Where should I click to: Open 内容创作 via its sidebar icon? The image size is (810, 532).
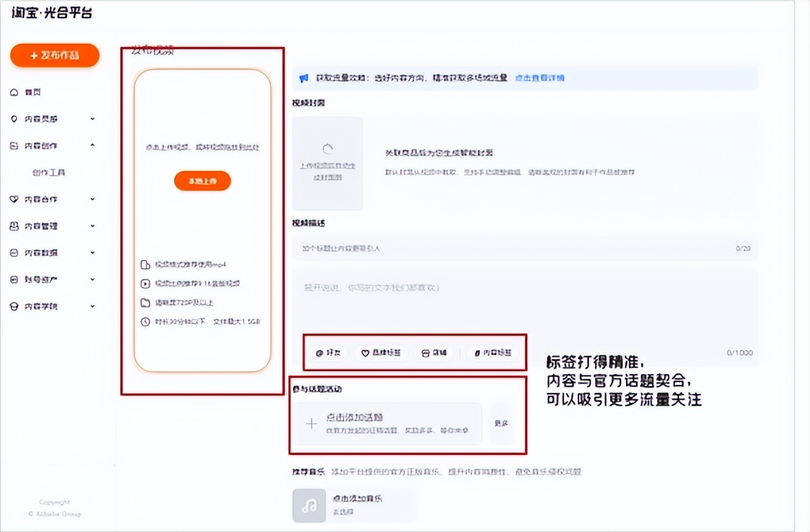(x=15, y=145)
